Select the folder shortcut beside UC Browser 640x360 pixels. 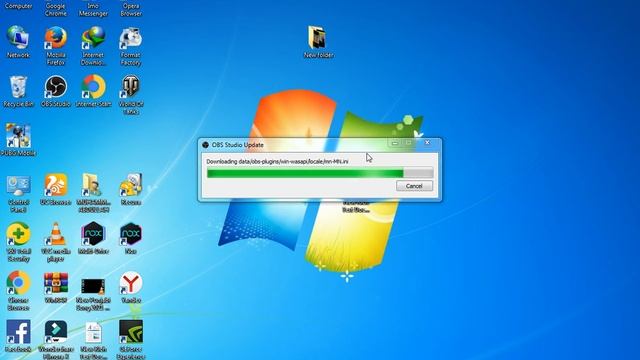coord(93,193)
